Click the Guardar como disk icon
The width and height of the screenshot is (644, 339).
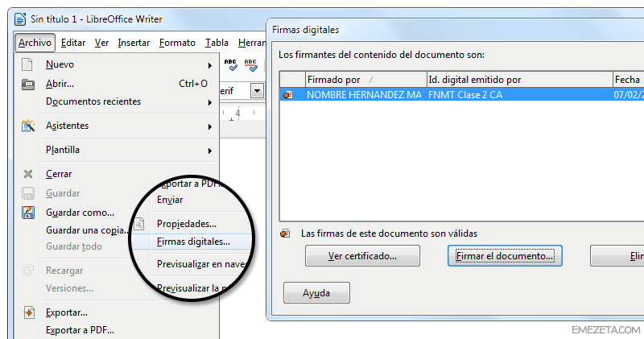[x=28, y=213]
